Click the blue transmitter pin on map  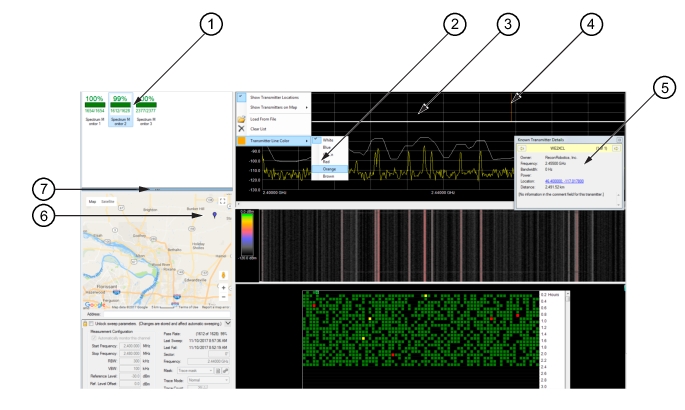214,214
